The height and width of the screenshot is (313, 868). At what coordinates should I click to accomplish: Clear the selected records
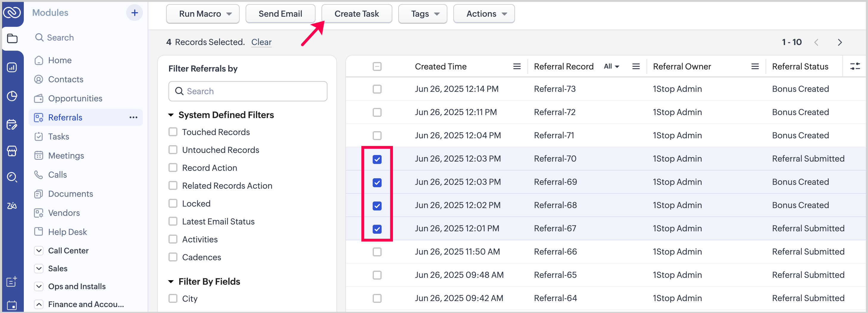261,42
